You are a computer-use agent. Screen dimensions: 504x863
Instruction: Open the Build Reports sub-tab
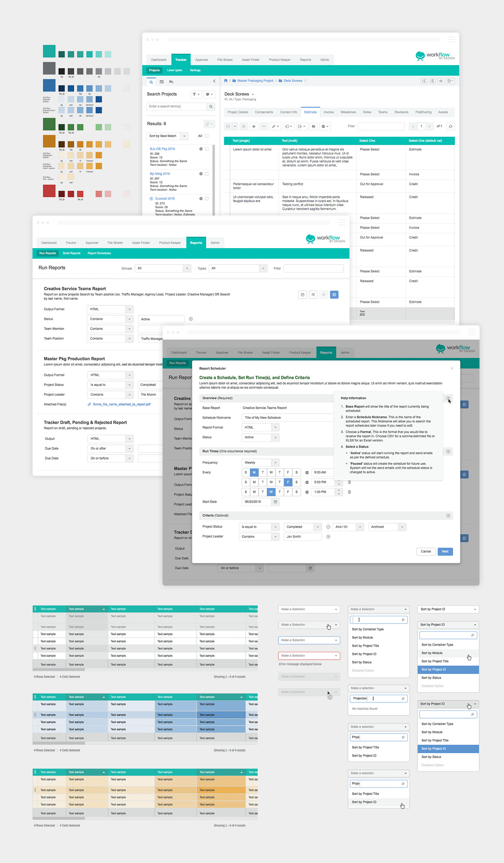[72, 253]
